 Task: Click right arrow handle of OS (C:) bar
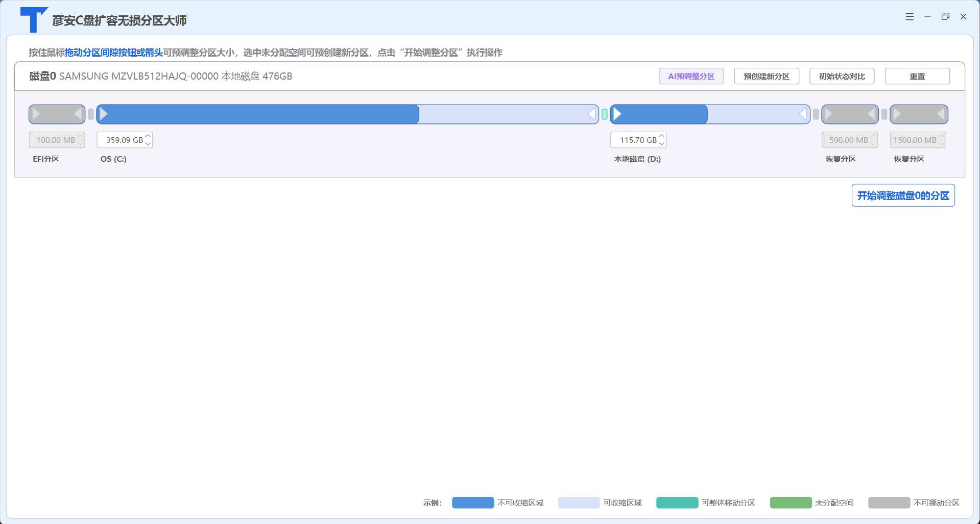[x=592, y=114]
